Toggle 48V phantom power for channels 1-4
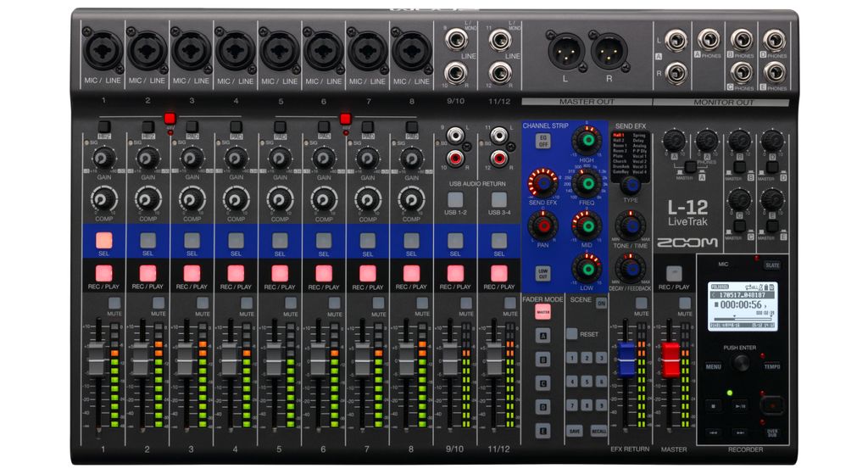Viewport: 868px width, 474px height. 170,119
